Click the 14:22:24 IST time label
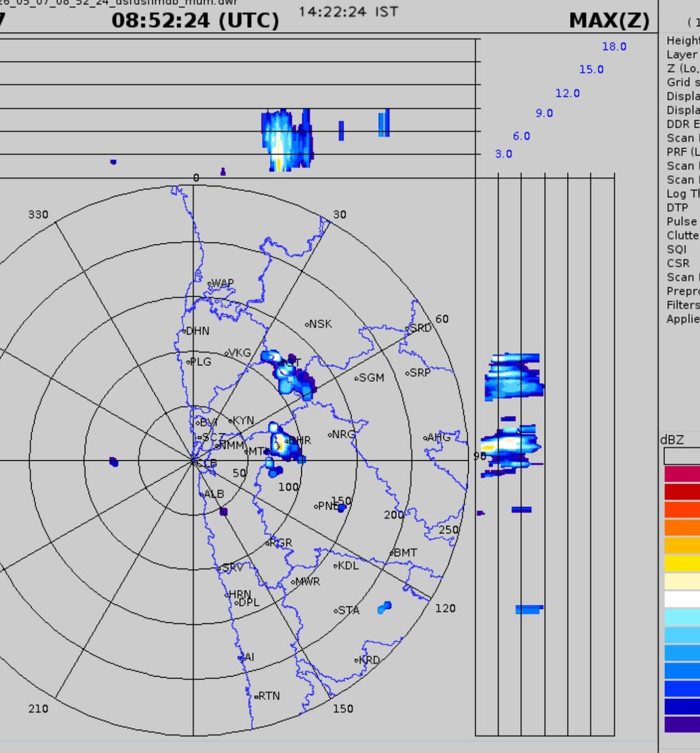Screen dimensions: 700x753 click(x=347, y=11)
